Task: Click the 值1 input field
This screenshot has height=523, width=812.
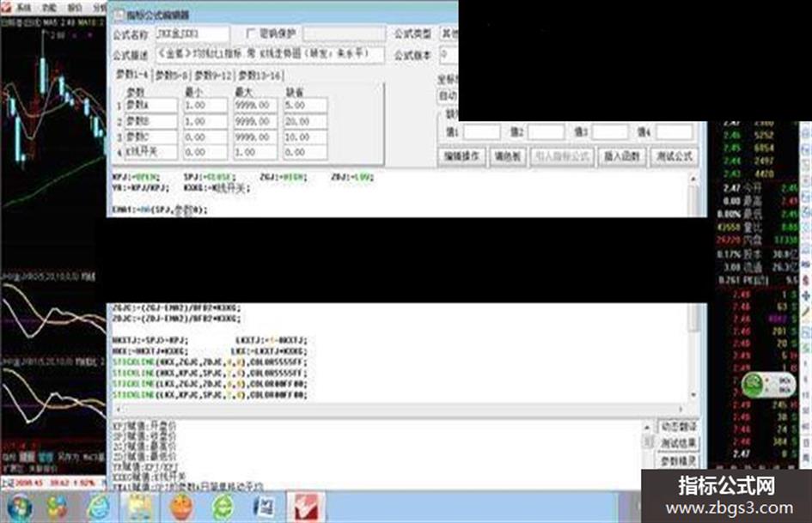Action: click(481, 132)
